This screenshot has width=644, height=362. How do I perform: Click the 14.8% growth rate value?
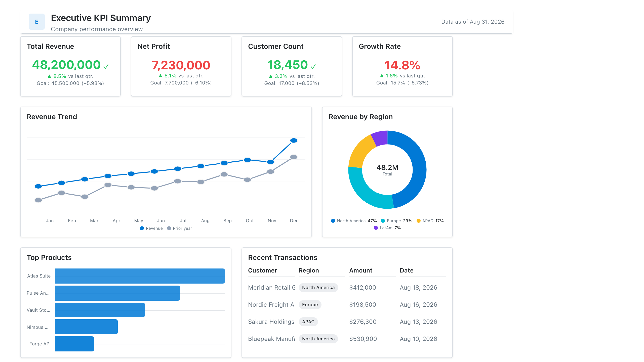click(402, 65)
